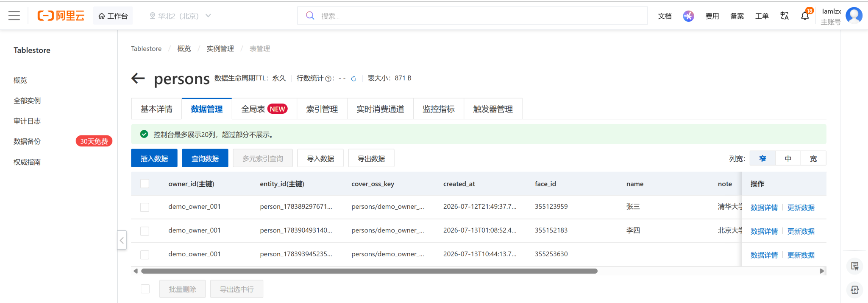
Task: Refresh the row count statistics
Action: (353, 79)
